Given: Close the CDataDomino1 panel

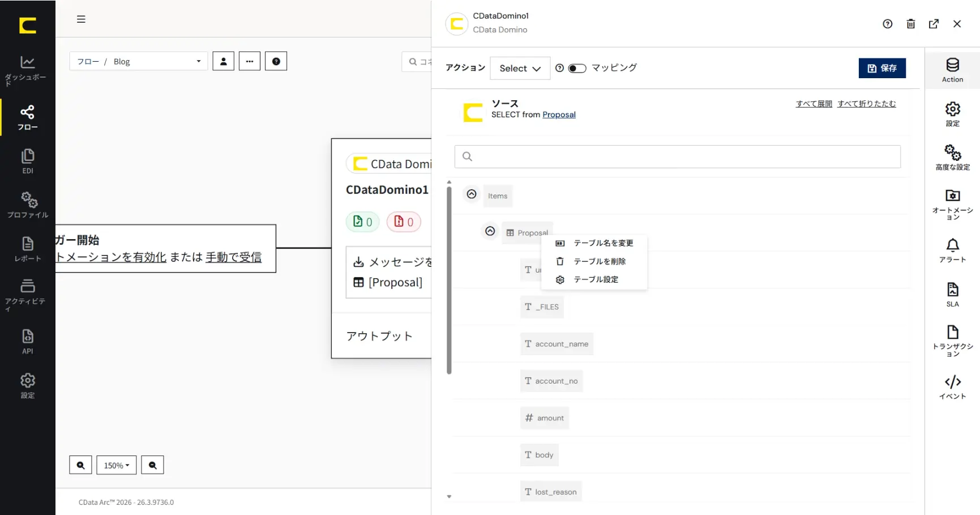Looking at the screenshot, I should point(957,24).
